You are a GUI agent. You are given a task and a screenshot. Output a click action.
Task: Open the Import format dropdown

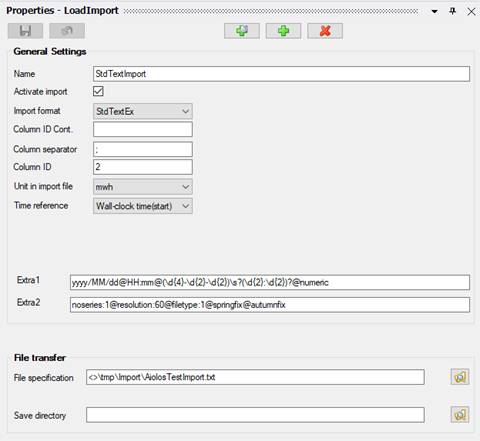[143, 111]
